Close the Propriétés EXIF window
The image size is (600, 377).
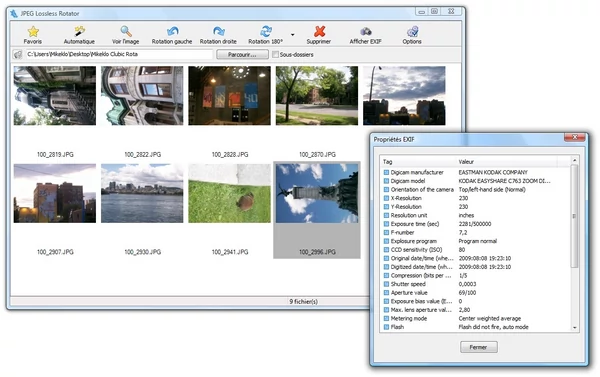click(x=574, y=137)
